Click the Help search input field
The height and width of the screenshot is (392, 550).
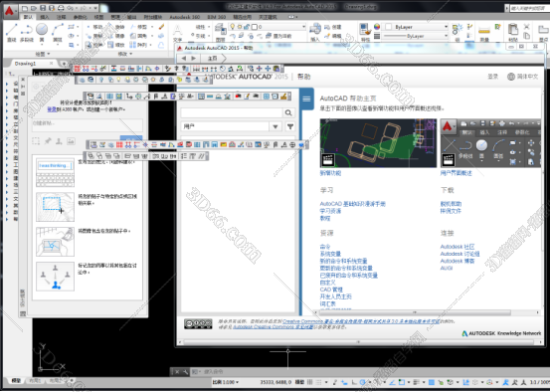coord(232,112)
